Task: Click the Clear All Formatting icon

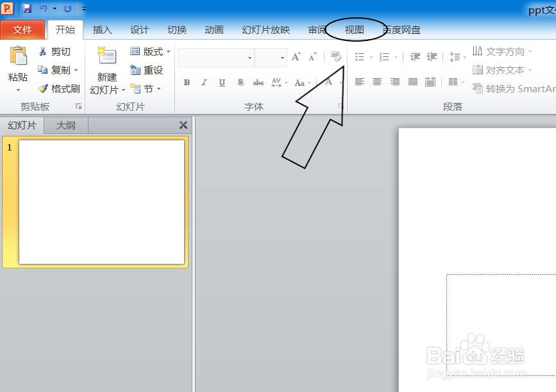Action: 336,56
